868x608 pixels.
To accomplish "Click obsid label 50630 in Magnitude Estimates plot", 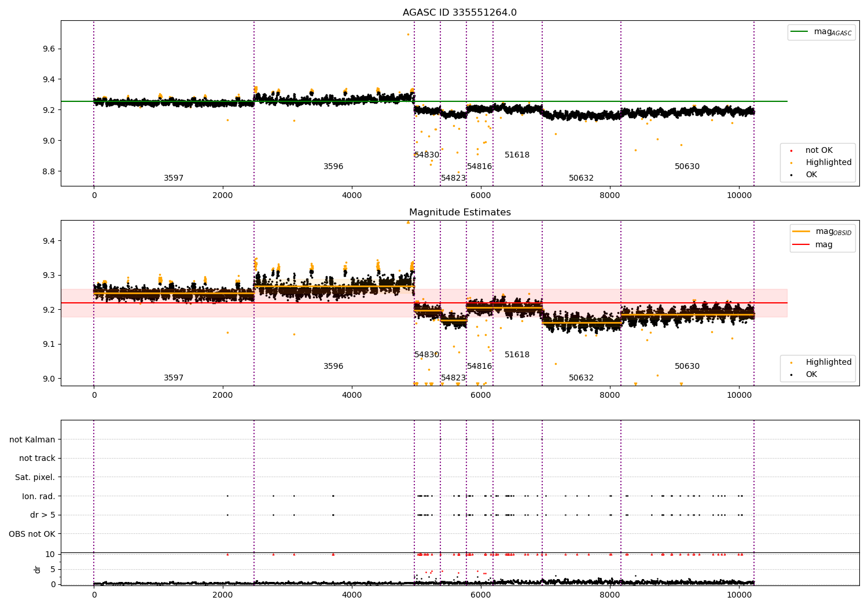I will coord(687,367).
